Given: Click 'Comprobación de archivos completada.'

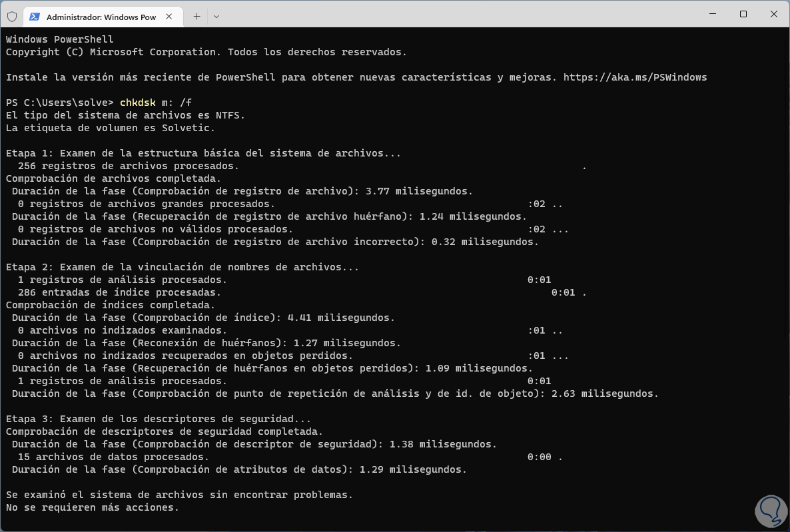Looking at the screenshot, I should [113, 178].
